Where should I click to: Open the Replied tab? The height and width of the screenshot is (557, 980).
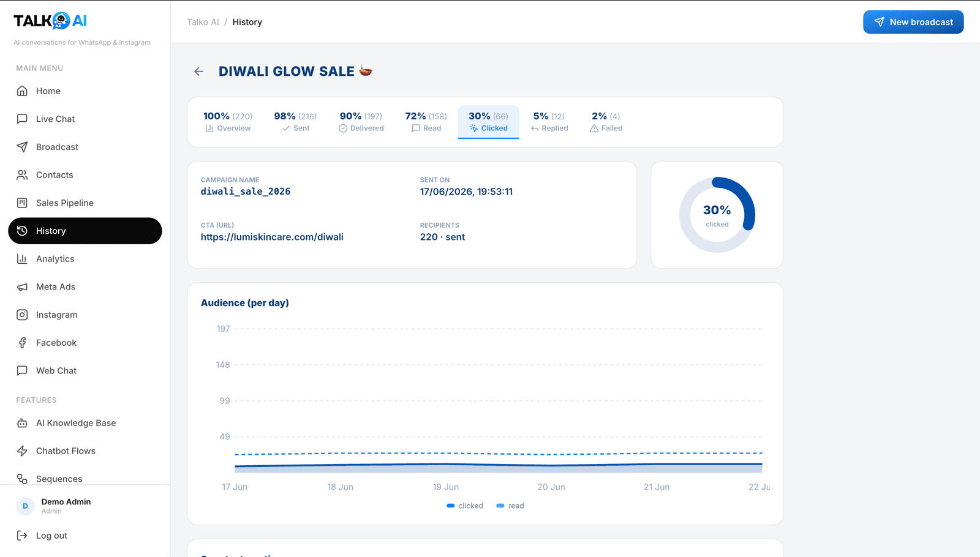coord(549,121)
